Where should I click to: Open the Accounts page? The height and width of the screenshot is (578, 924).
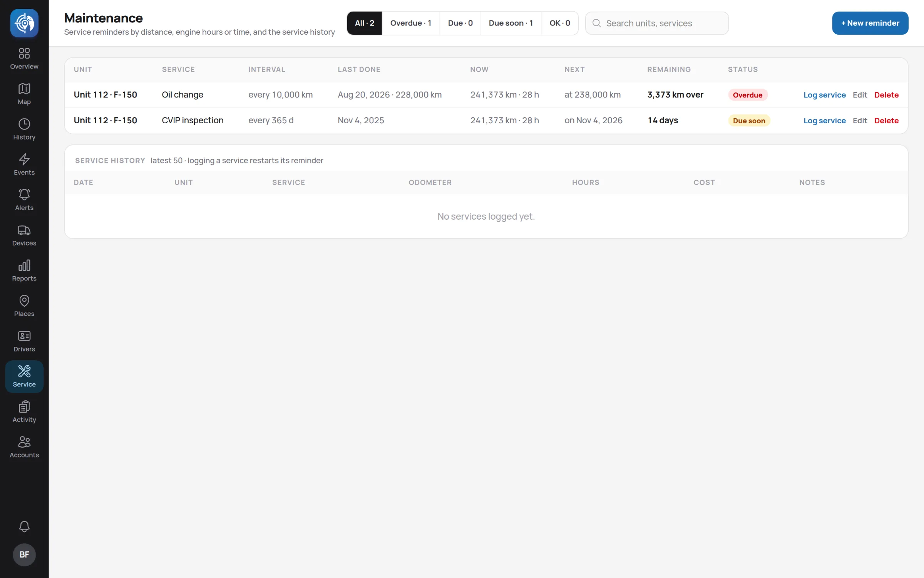tap(24, 447)
